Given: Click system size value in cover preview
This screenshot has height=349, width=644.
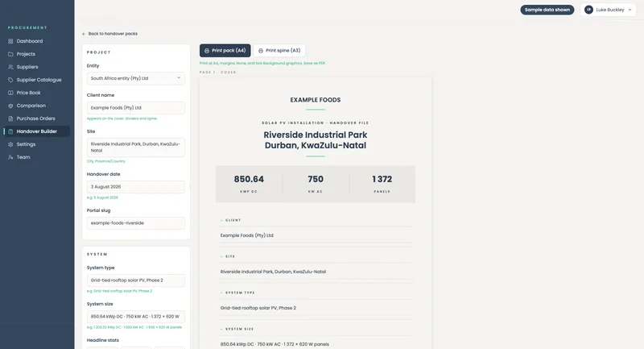Looking at the screenshot, I should click(x=275, y=344).
